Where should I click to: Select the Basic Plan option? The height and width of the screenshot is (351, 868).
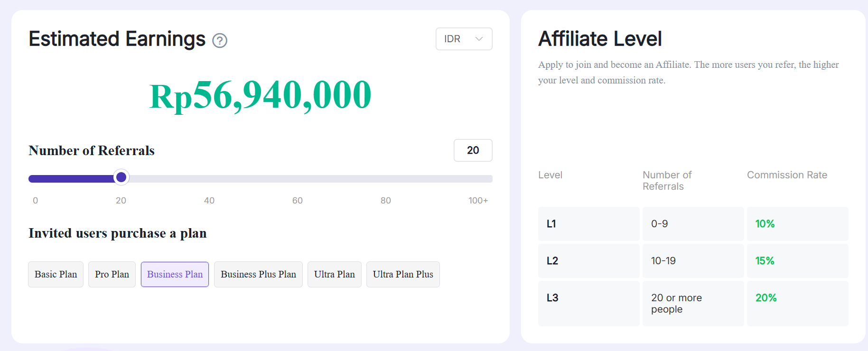(56, 274)
